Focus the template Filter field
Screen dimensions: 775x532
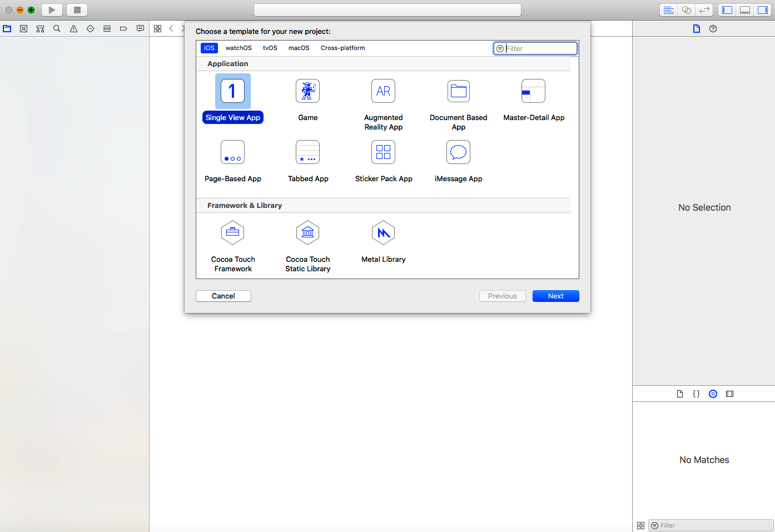(x=535, y=48)
